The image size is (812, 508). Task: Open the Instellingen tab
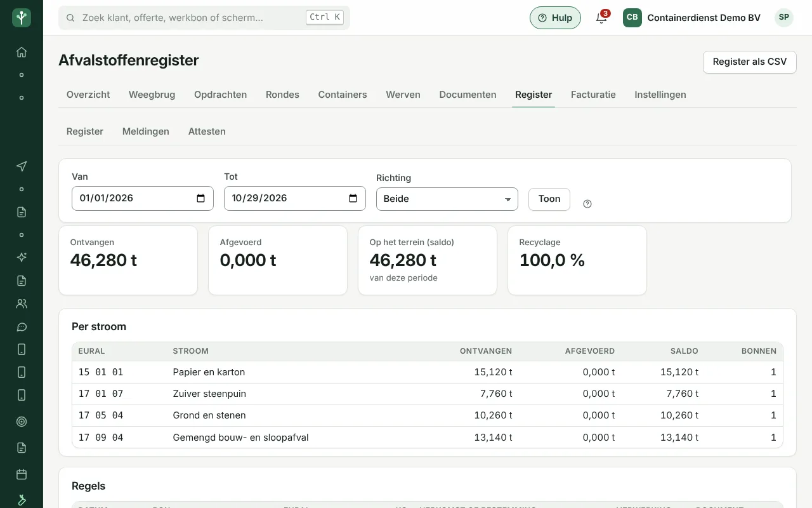tap(660, 95)
